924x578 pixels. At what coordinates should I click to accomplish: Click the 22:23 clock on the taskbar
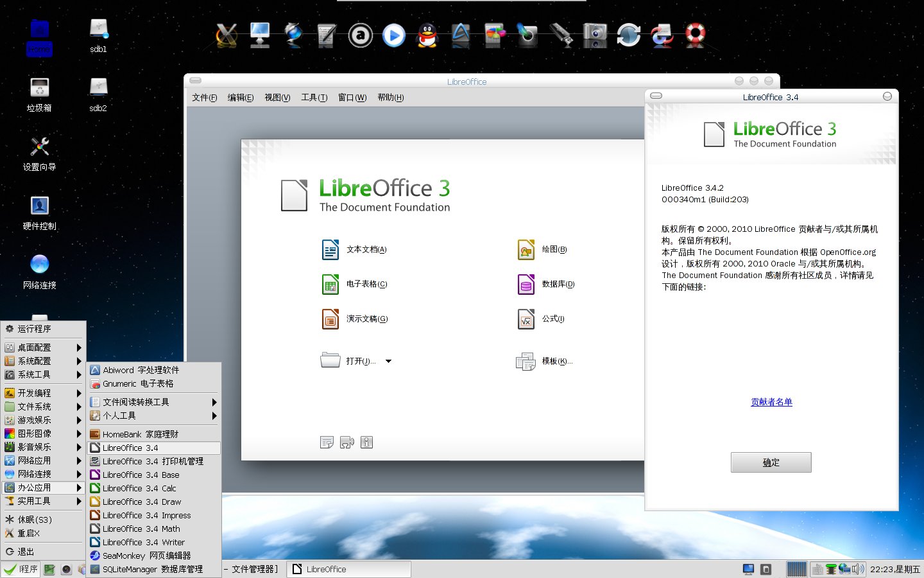click(895, 569)
